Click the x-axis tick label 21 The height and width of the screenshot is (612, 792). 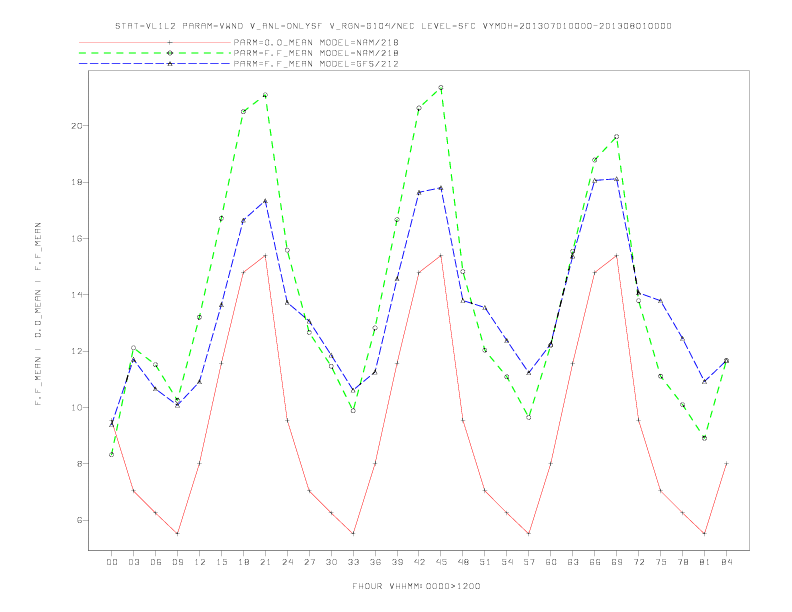coord(265,562)
